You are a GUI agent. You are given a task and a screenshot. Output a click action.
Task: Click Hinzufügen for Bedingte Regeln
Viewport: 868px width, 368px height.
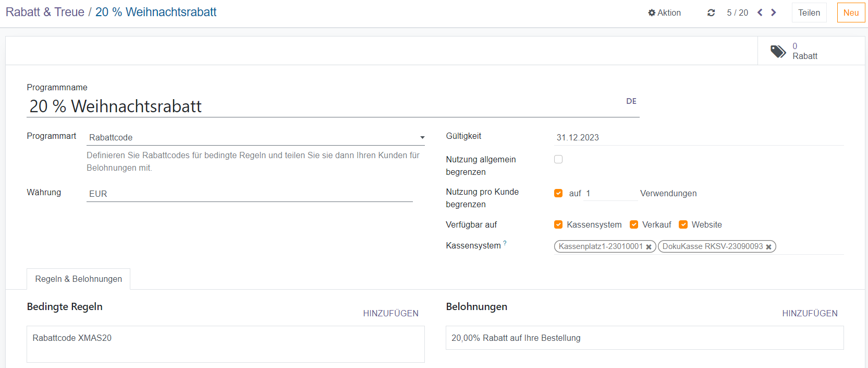point(390,313)
